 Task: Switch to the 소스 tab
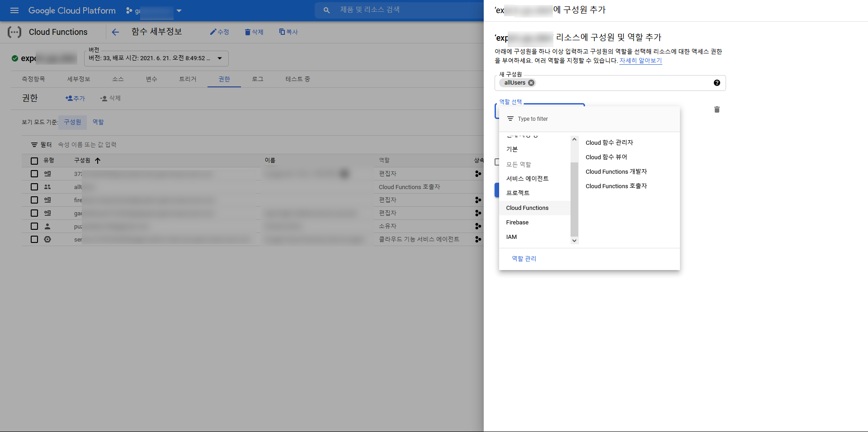pyautogui.click(x=118, y=79)
